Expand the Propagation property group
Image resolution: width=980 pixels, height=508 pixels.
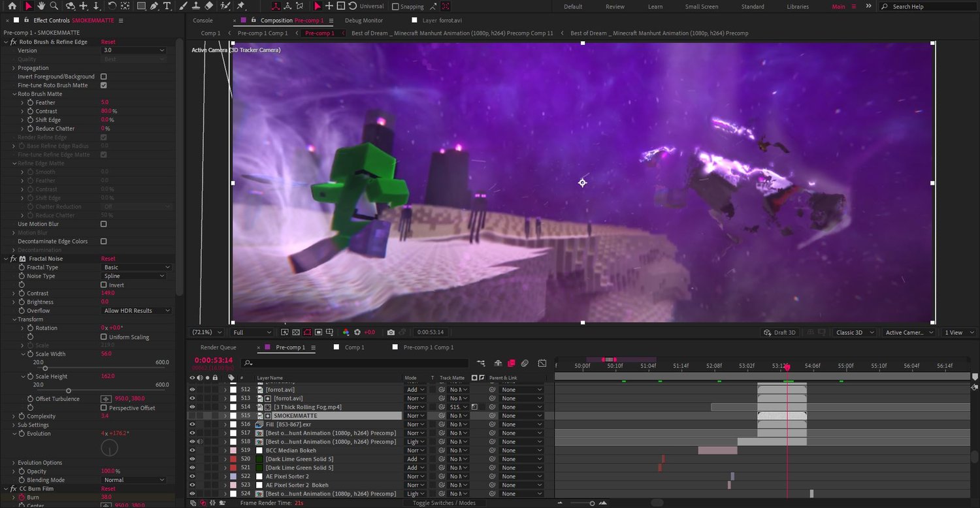pyautogui.click(x=14, y=68)
